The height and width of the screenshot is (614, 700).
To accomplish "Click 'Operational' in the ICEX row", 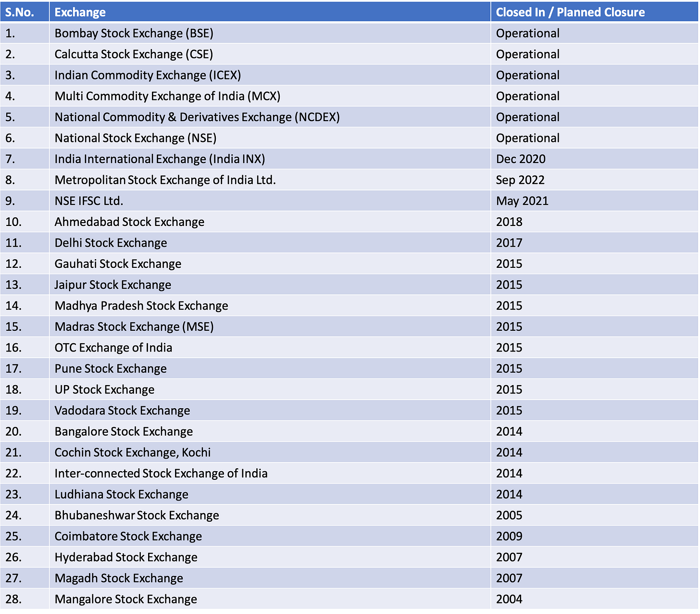I will point(527,75).
